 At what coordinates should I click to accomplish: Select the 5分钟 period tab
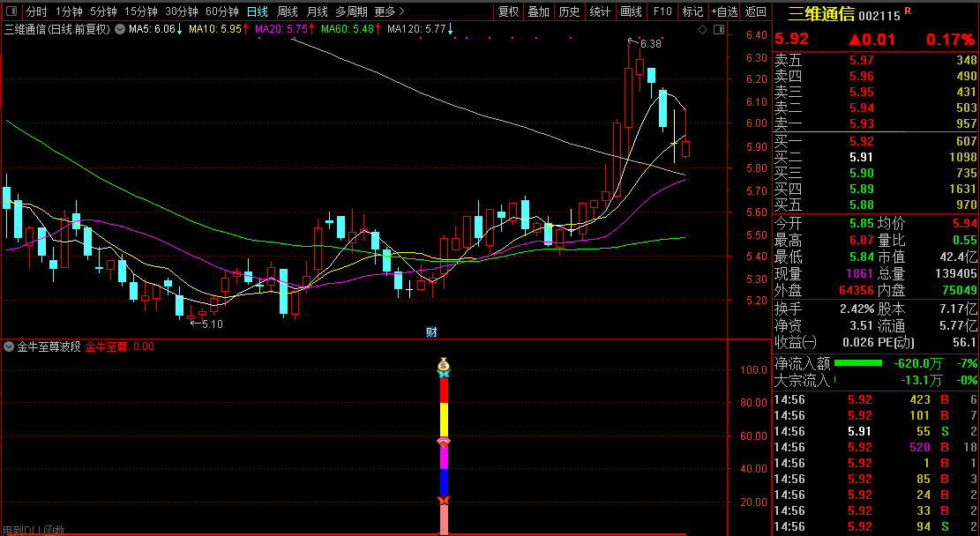point(103,11)
